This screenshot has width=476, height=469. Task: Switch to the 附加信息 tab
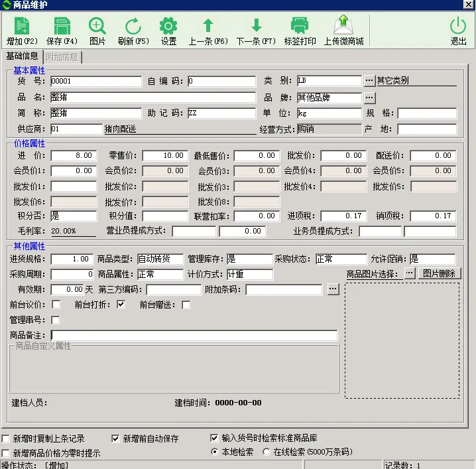click(62, 57)
